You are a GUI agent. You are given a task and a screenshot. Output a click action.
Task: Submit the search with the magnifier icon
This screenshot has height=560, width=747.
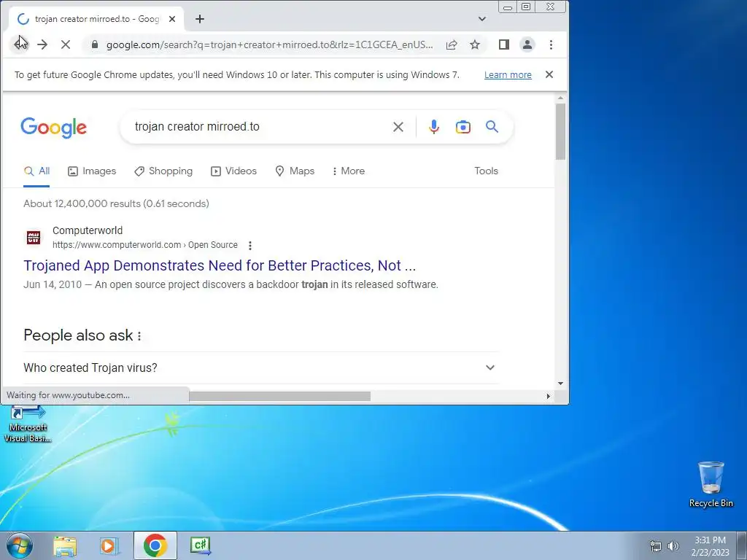click(492, 127)
